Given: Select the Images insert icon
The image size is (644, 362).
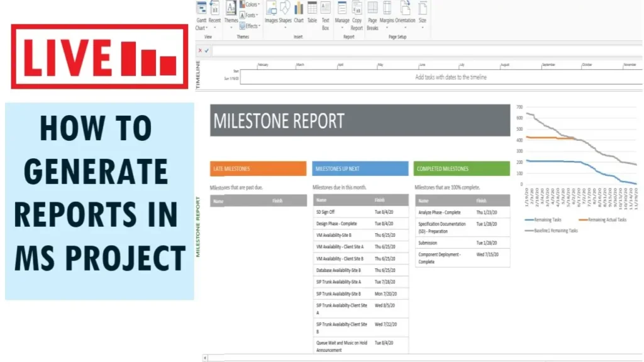Looking at the screenshot, I should pos(272,9).
